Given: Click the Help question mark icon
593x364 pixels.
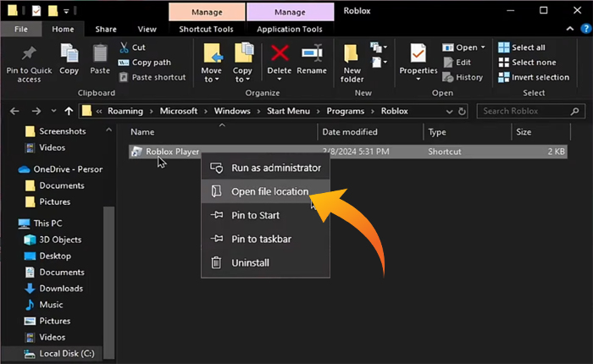Looking at the screenshot, I should (586, 29).
